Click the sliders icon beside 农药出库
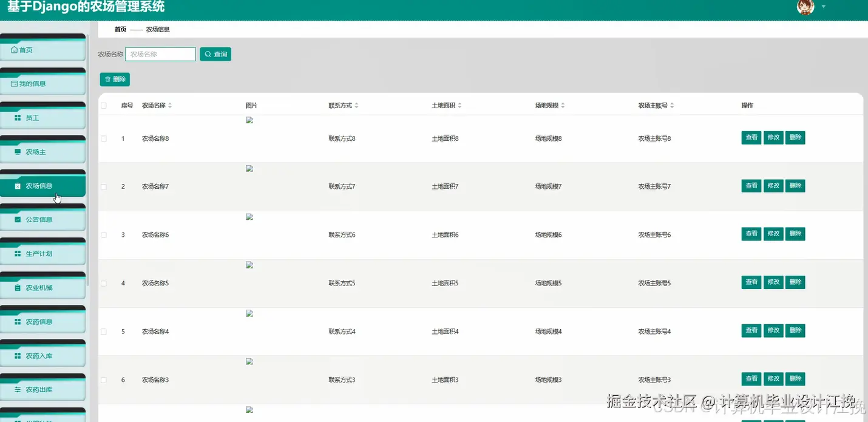 pos(18,390)
